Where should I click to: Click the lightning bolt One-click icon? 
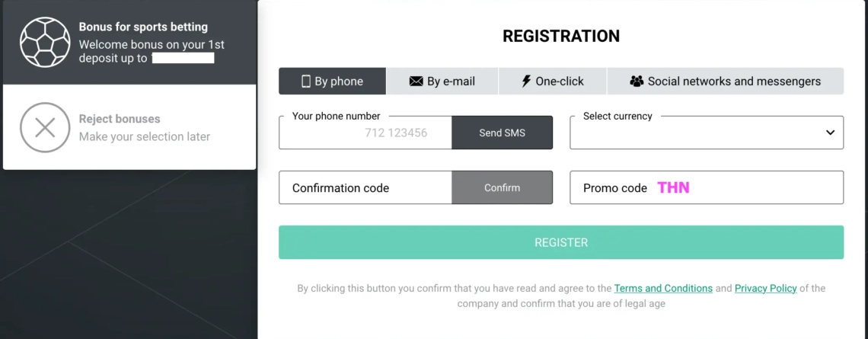pyautogui.click(x=526, y=82)
